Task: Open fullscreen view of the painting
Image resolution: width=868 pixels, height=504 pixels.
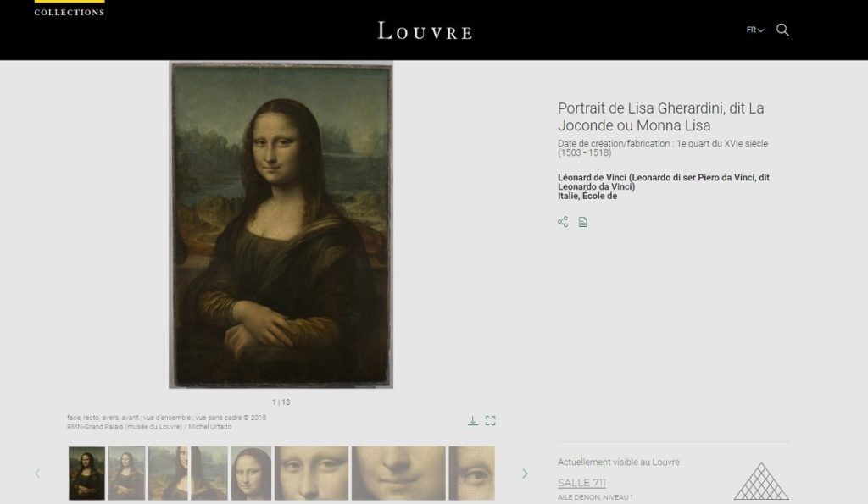Action: (x=491, y=420)
